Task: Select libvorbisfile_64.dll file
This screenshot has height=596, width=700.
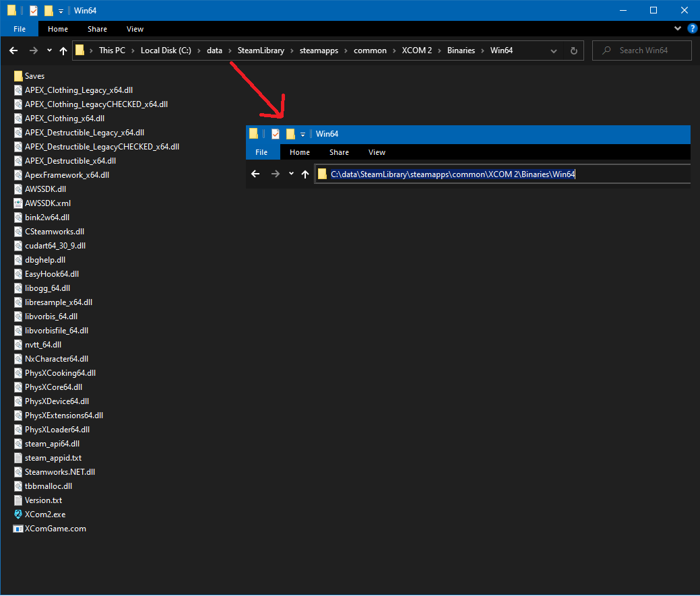Action: [x=51, y=331]
